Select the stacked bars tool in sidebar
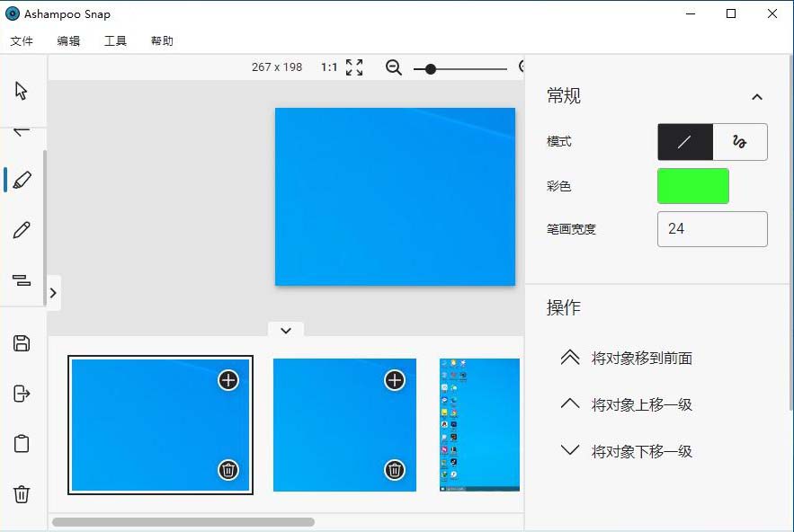 (22, 279)
